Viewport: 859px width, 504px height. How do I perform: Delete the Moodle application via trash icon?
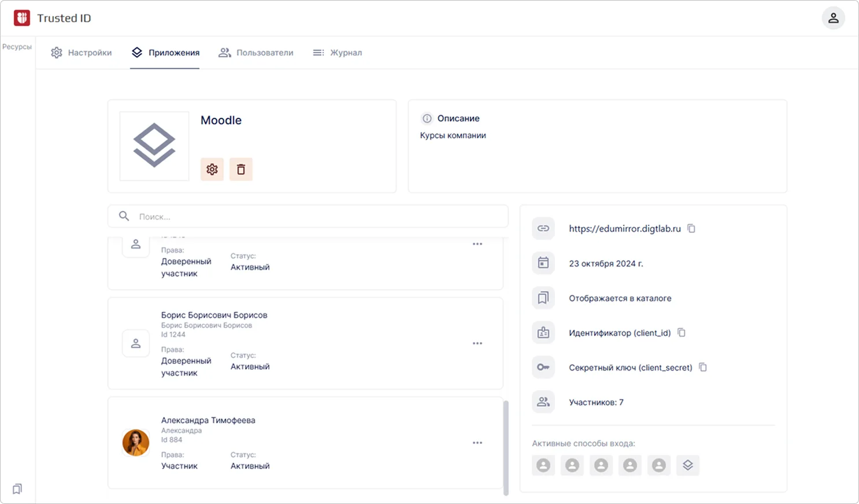241,169
